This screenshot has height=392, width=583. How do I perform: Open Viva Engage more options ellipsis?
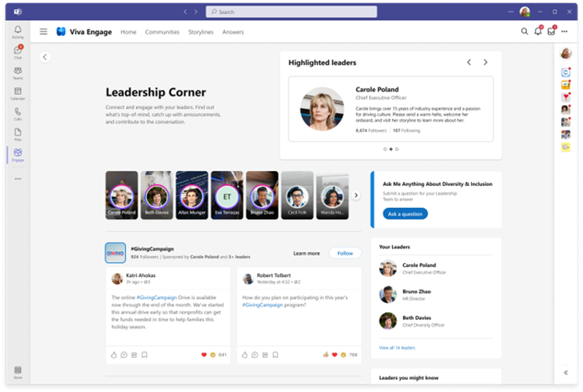(565, 32)
